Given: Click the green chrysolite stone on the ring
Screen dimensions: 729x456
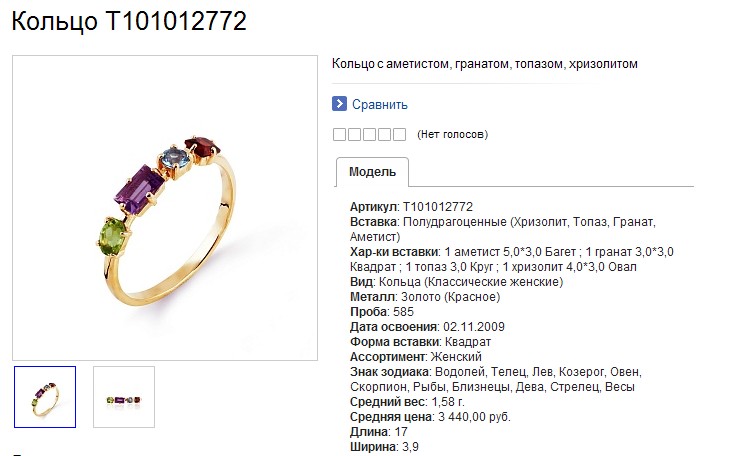Looking at the screenshot, I should click(x=113, y=237).
